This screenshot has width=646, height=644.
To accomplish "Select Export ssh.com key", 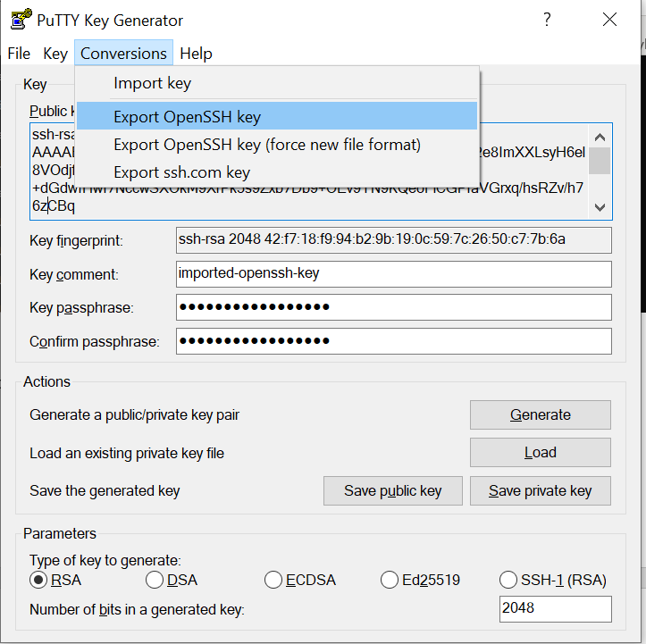I will pos(277,172).
